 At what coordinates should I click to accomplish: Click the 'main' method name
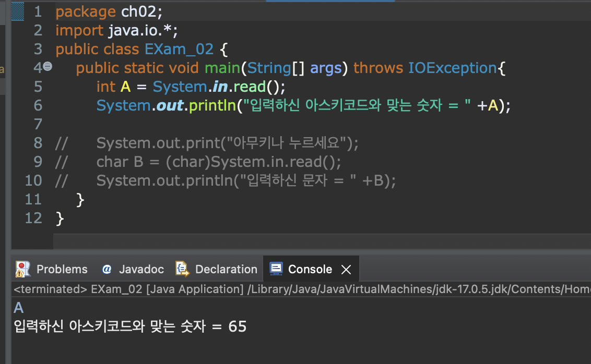[x=222, y=68]
